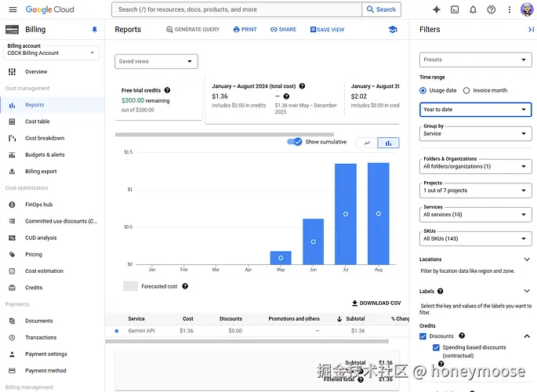Open the Presets dropdown

click(x=475, y=60)
